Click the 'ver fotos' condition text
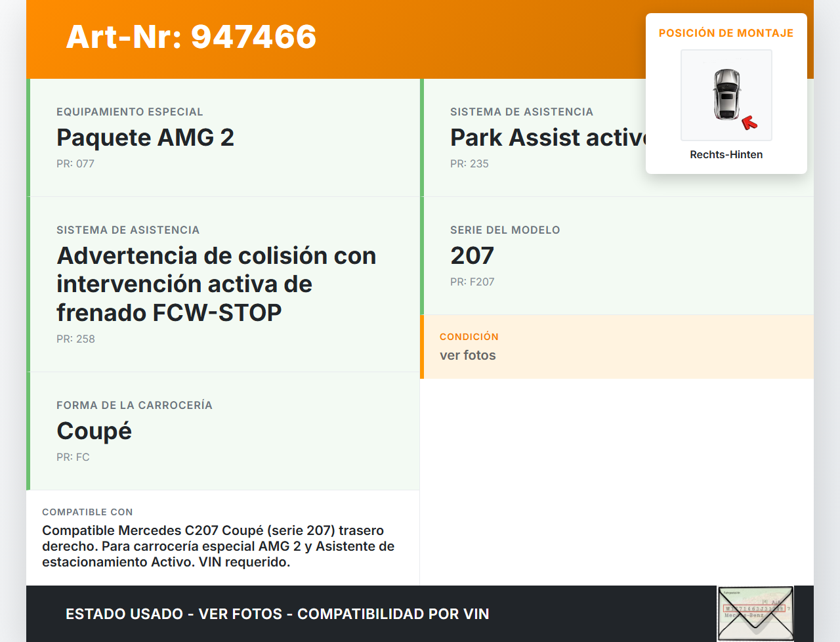This screenshot has height=642, width=840. tap(467, 356)
